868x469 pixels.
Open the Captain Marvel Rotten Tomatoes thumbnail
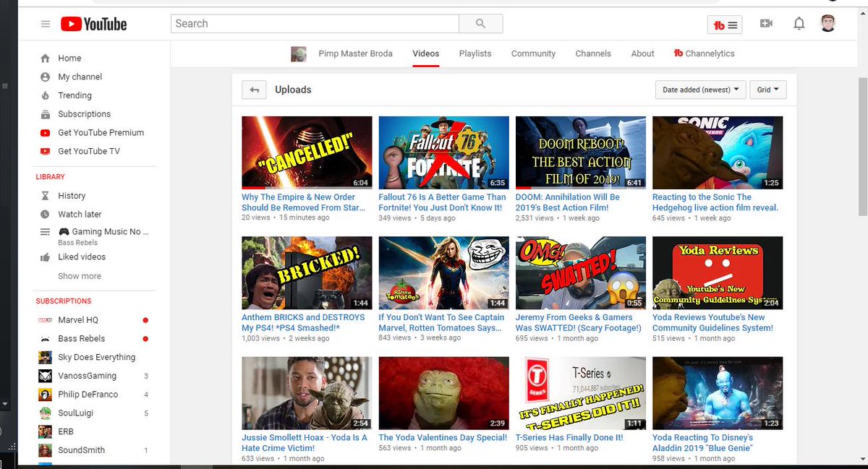pos(443,272)
